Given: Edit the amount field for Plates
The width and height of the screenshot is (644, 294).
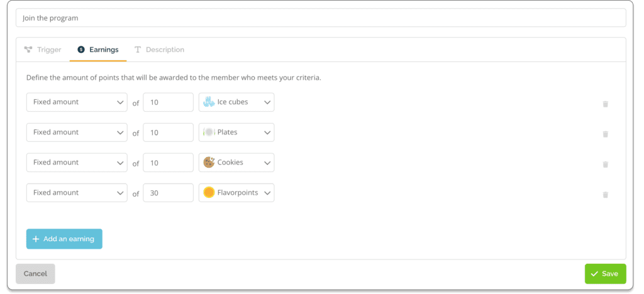Looking at the screenshot, I should coord(168,133).
